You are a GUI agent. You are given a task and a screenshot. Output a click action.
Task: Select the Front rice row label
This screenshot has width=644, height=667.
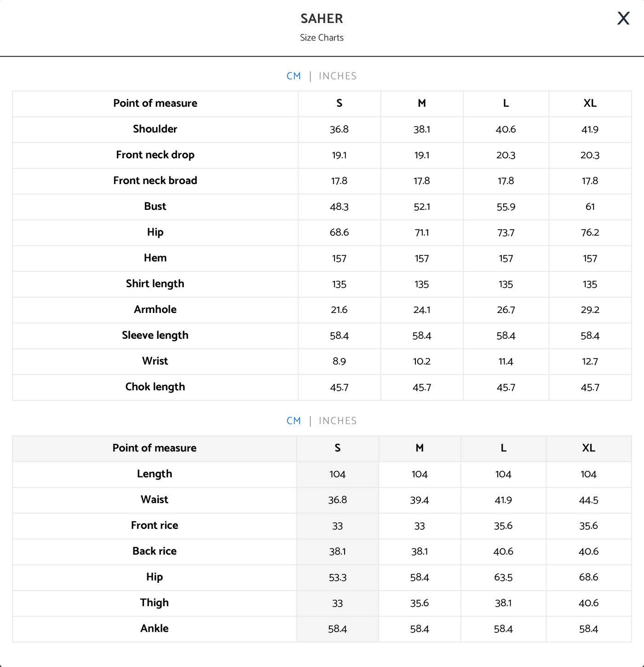[155, 525]
